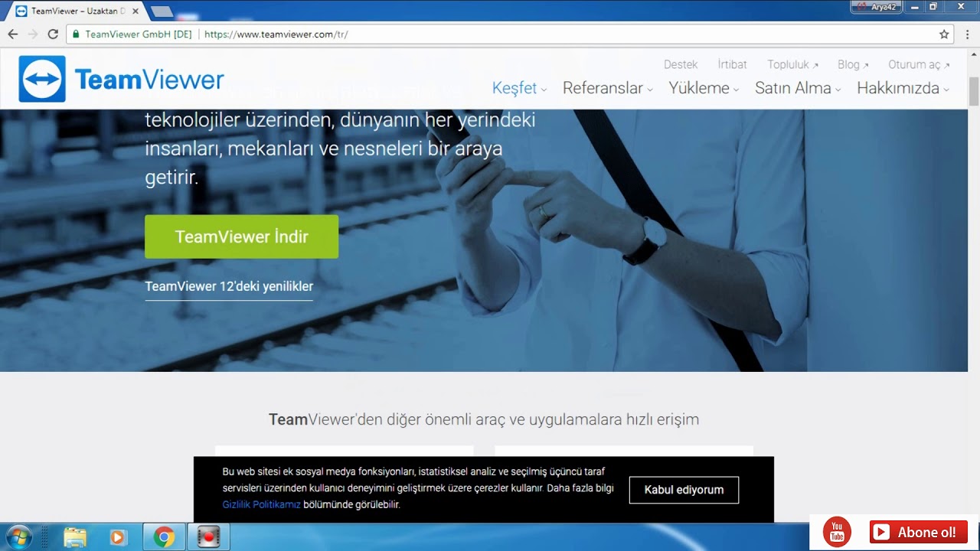The image size is (980, 551).
Task: Expand the Referanslar menu
Action: tap(608, 88)
